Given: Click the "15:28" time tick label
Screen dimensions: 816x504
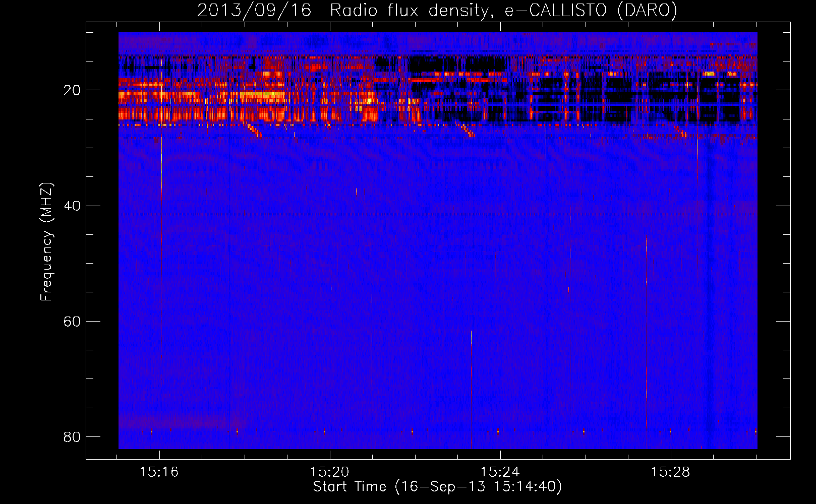Looking at the screenshot, I should [x=670, y=472].
